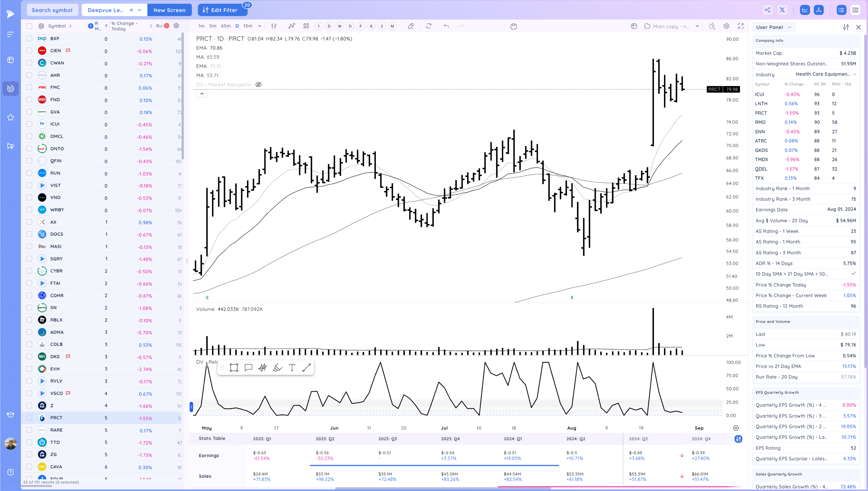Click the chart refresh icon
The height and width of the screenshot is (491, 868).
(x=428, y=26)
